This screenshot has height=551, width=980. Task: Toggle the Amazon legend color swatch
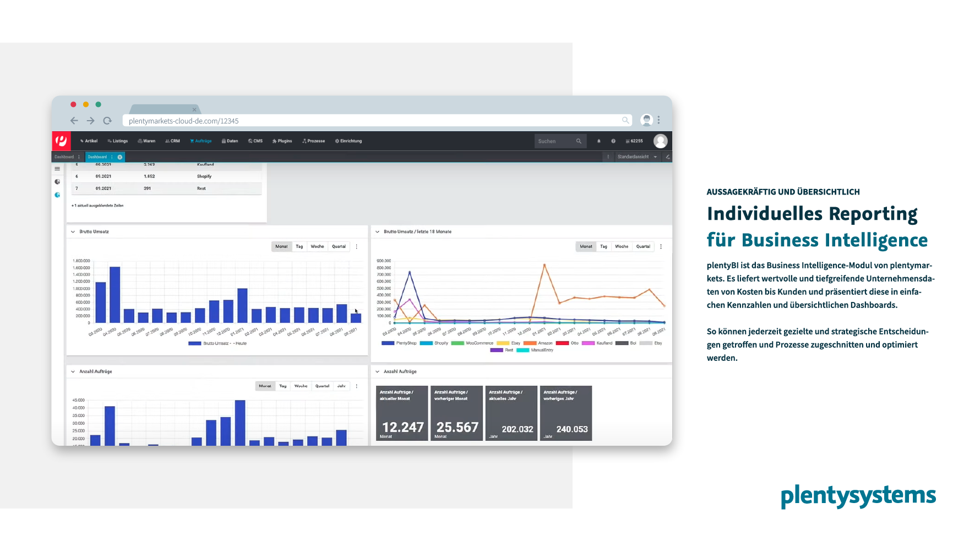[x=529, y=343]
